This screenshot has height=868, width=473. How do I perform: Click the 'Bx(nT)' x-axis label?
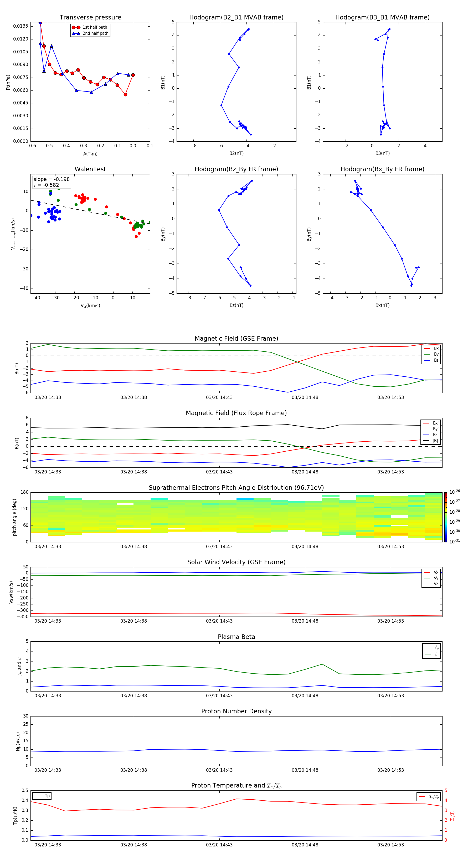coord(382,306)
